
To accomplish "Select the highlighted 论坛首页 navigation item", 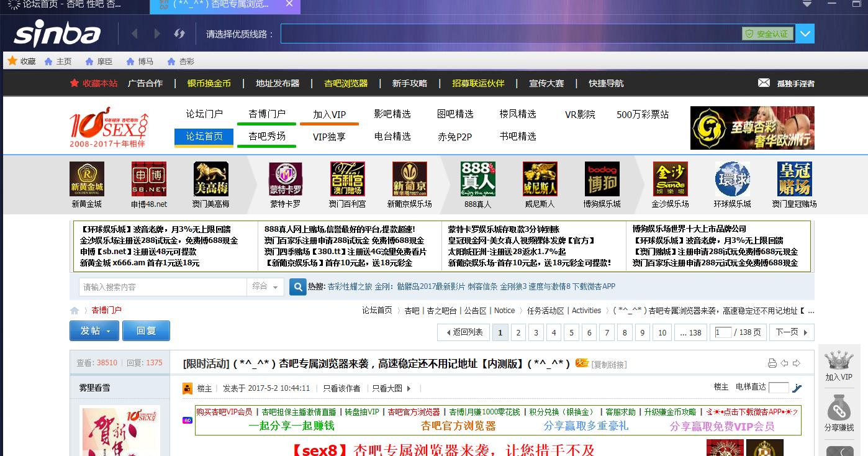I will (x=204, y=136).
